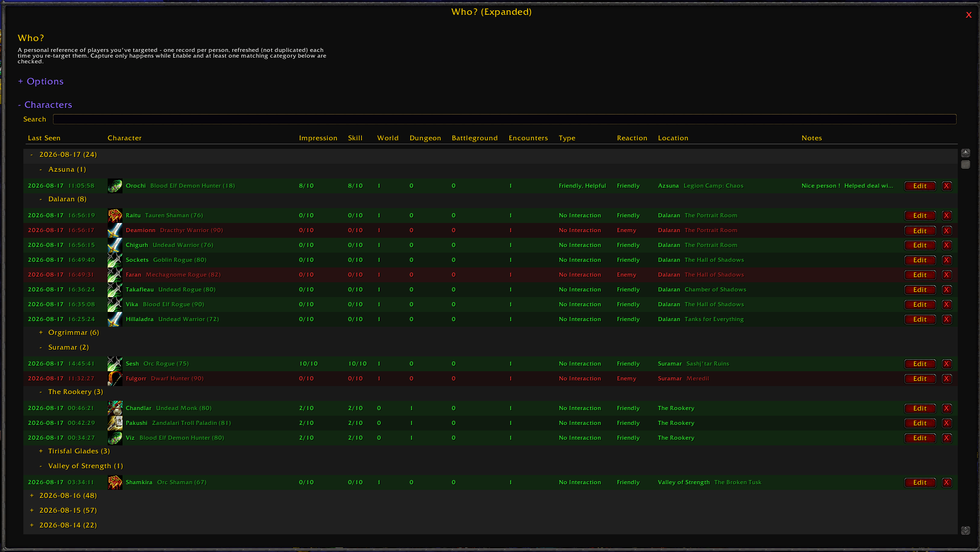
Task: Click Sesh's Rogue class icon
Action: click(x=115, y=364)
